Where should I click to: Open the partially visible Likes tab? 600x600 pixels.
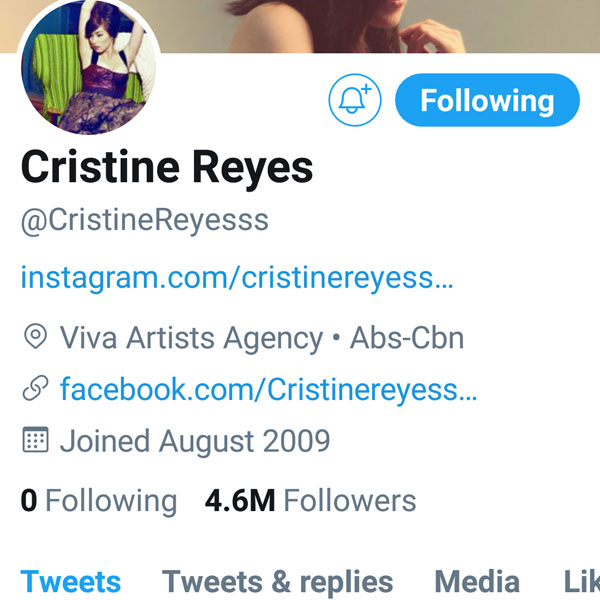pyautogui.click(x=582, y=582)
